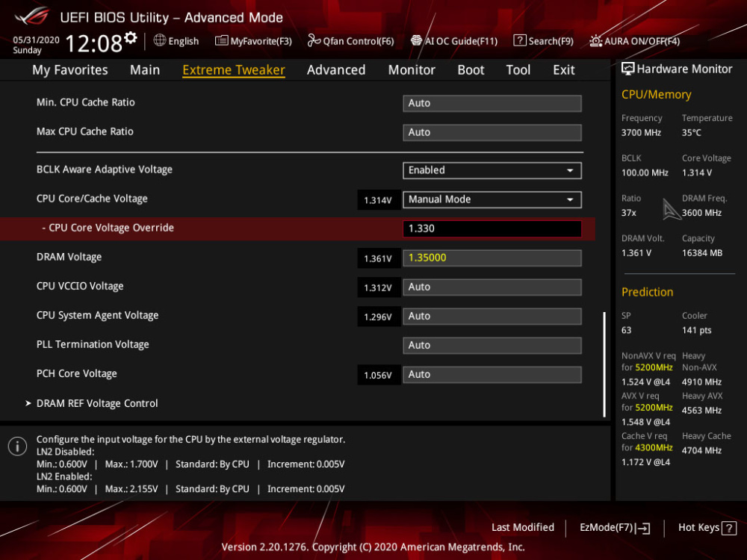Click the Qfan Control fan icon
Screen dimensions: 747x560
314,40
